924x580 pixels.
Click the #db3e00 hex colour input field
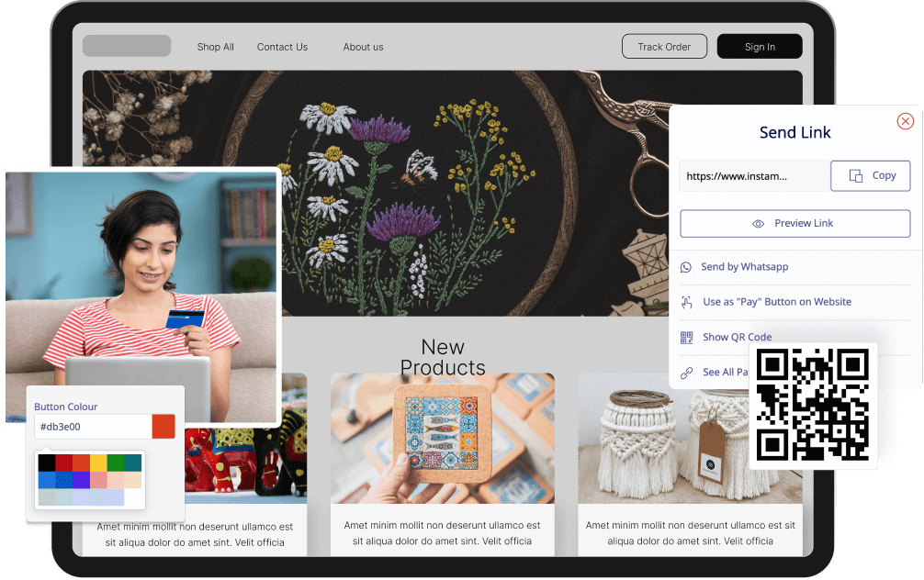[92, 427]
